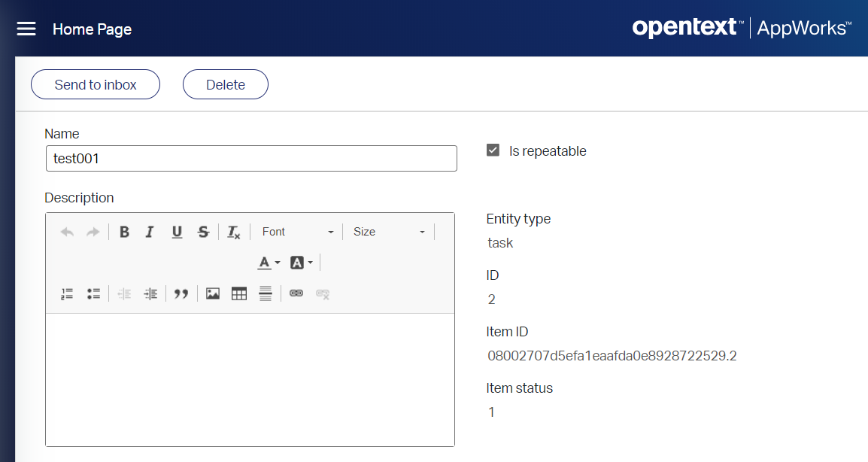Insert a table in the editor
This screenshot has width=868, height=462.
(x=238, y=293)
